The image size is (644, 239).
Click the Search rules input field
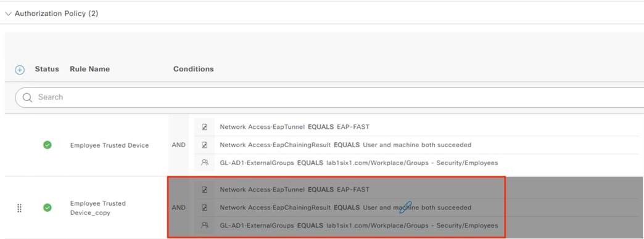tap(329, 97)
